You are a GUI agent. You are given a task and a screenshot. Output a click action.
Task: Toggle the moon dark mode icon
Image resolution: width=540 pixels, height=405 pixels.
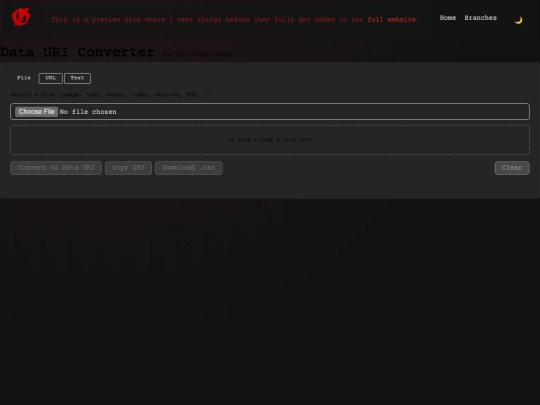point(518,20)
